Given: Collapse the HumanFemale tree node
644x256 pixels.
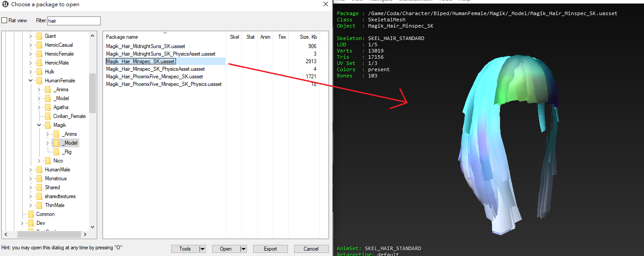Looking at the screenshot, I should click(31, 81).
